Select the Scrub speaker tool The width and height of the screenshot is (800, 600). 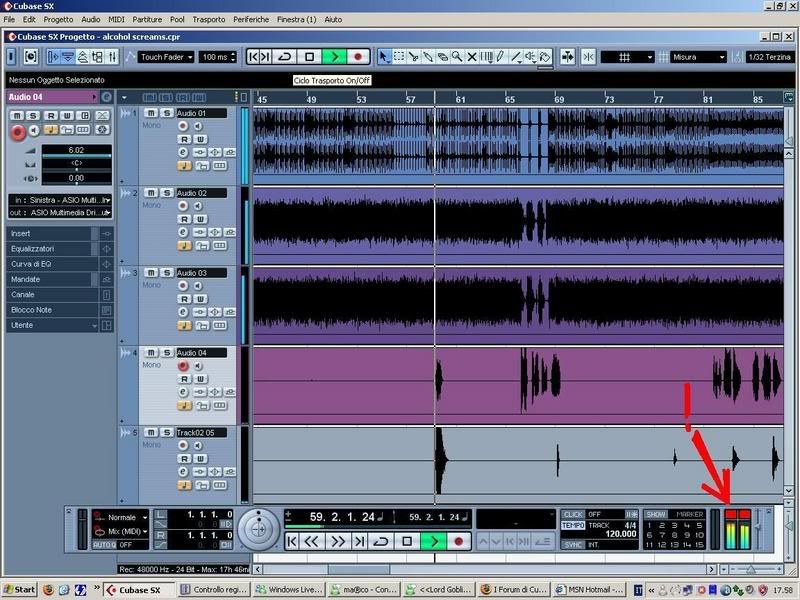coord(531,57)
